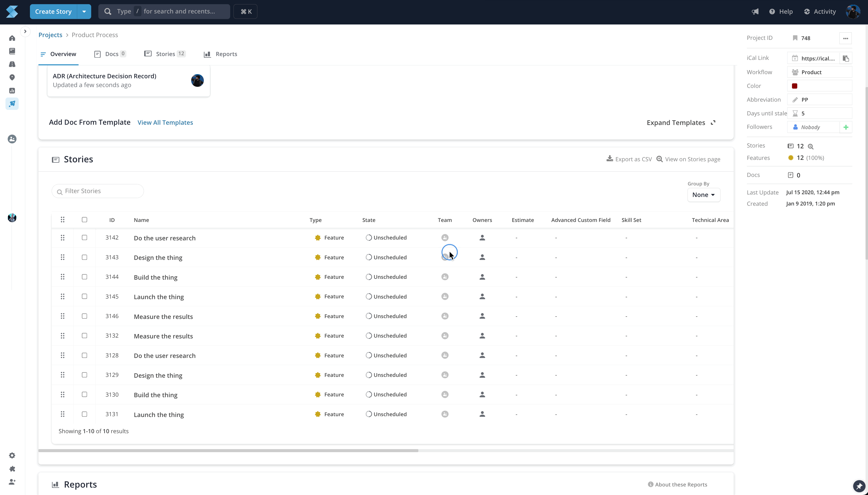Click the user avatar in top bar
Viewport: 868px width, 495px height.
point(853,12)
